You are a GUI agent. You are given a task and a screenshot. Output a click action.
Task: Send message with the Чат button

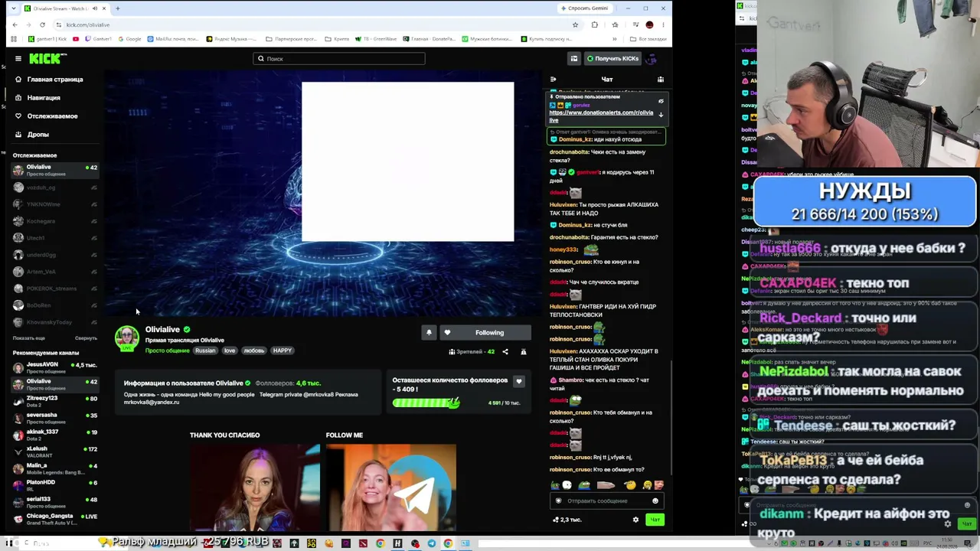pyautogui.click(x=655, y=520)
